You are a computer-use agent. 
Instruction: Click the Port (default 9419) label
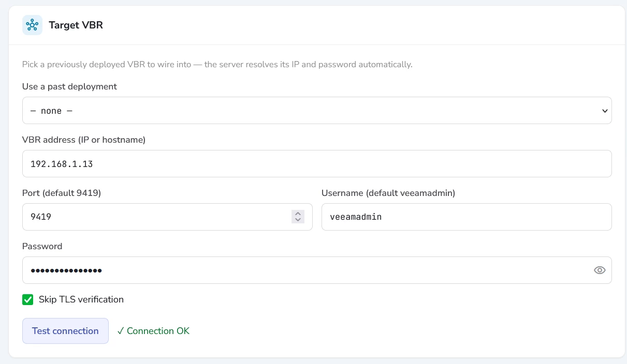pyautogui.click(x=62, y=193)
